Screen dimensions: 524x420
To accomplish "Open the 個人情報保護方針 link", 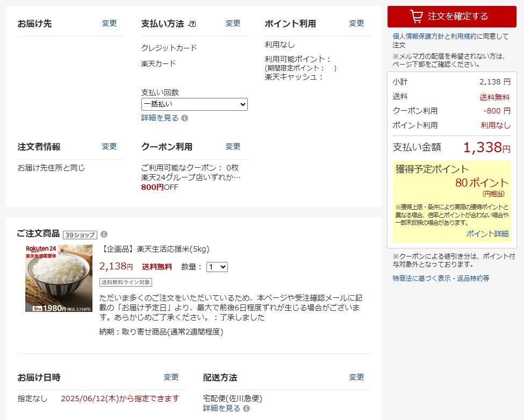I will click(x=419, y=37).
